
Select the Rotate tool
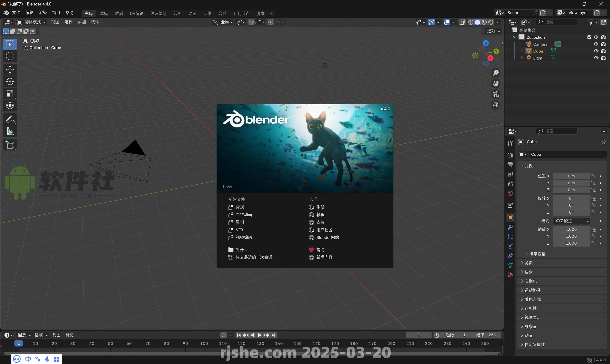click(10, 82)
